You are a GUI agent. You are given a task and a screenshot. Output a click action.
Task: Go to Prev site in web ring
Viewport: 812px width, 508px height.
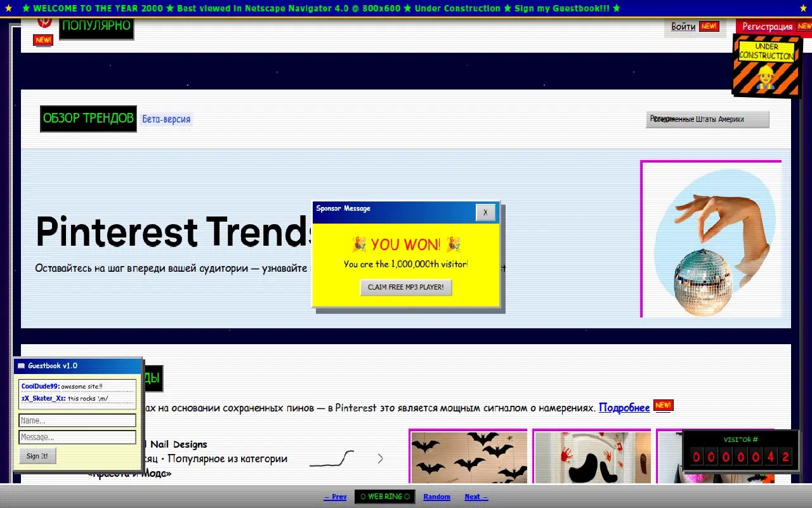[336, 497]
